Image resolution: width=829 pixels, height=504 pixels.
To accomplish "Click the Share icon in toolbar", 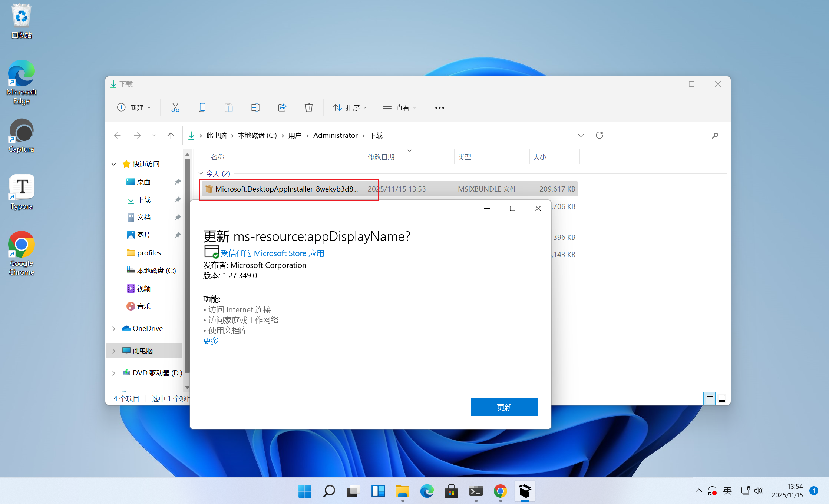I will point(282,107).
